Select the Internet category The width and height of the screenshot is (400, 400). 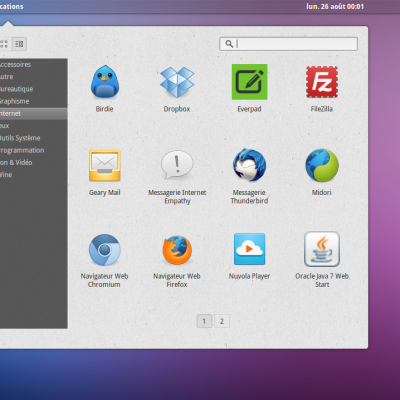click(x=34, y=114)
